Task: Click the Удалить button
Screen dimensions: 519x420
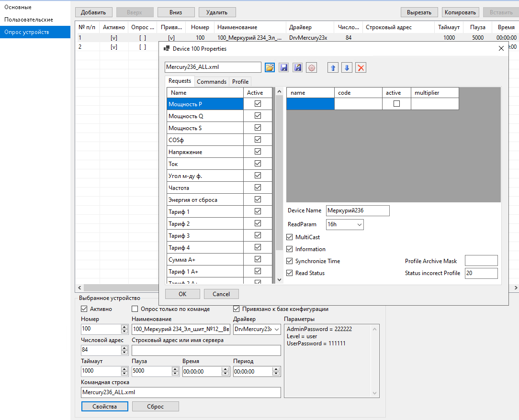Action: point(217,12)
